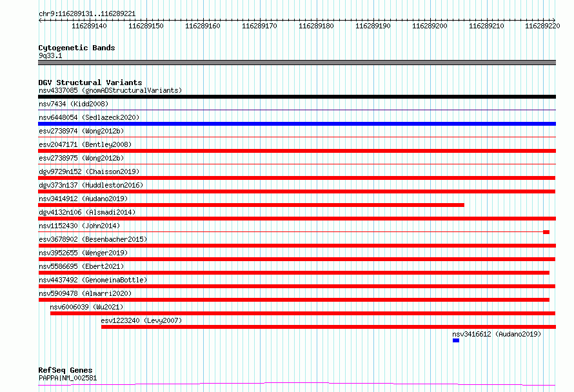Click the 116289140 ruler tick label
This screenshot has height=392, width=574.
(x=89, y=26)
